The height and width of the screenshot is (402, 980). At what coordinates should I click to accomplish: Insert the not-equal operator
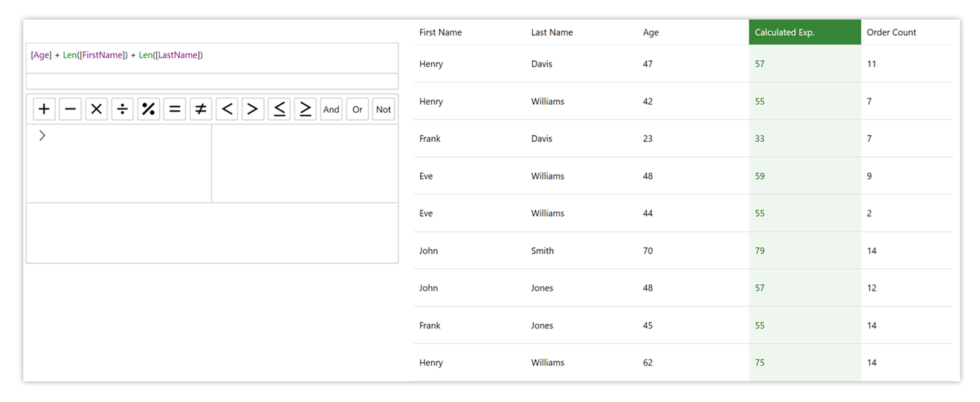point(201,109)
